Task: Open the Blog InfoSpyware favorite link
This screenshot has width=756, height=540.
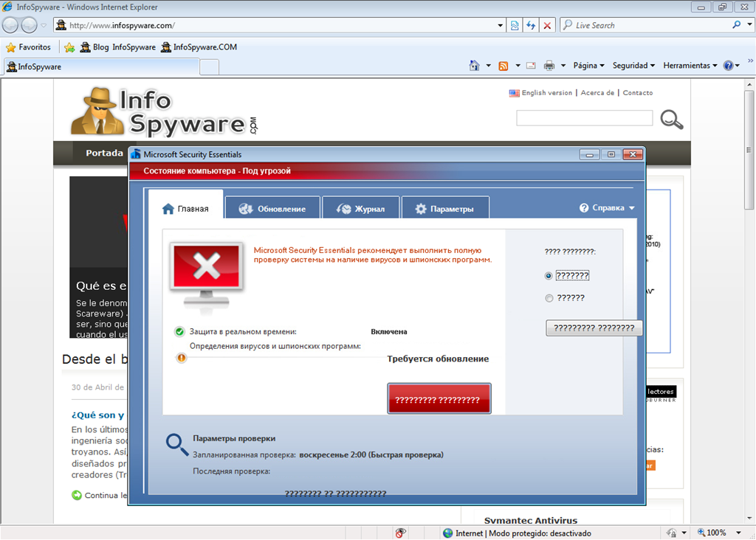Action: tap(117, 47)
